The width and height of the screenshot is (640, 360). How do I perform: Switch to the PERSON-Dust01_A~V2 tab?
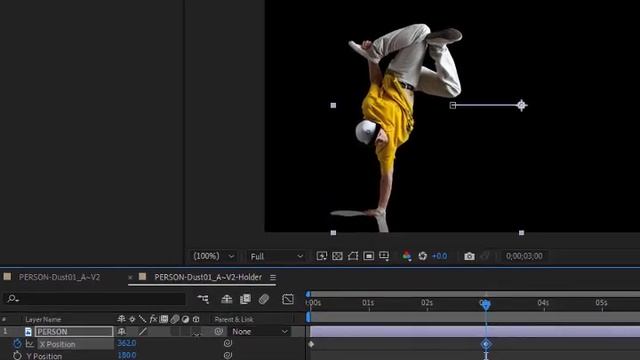point(59,277)
